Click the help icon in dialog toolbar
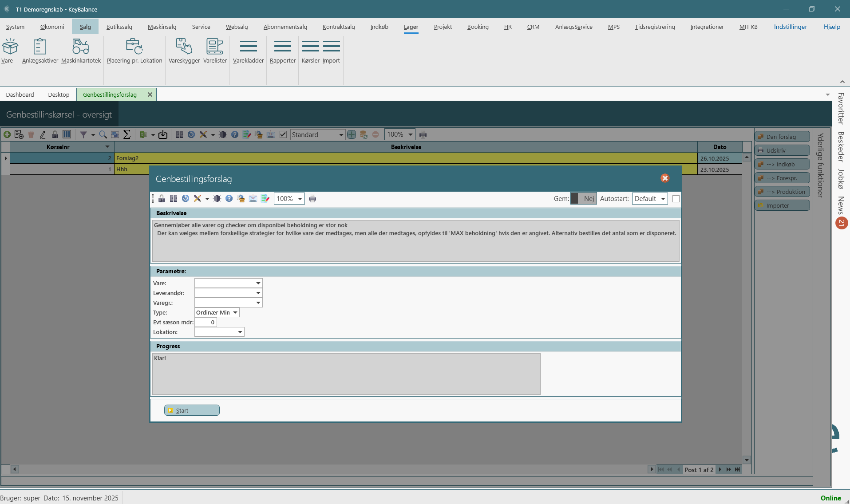850x504 pixels. point(229,199)
